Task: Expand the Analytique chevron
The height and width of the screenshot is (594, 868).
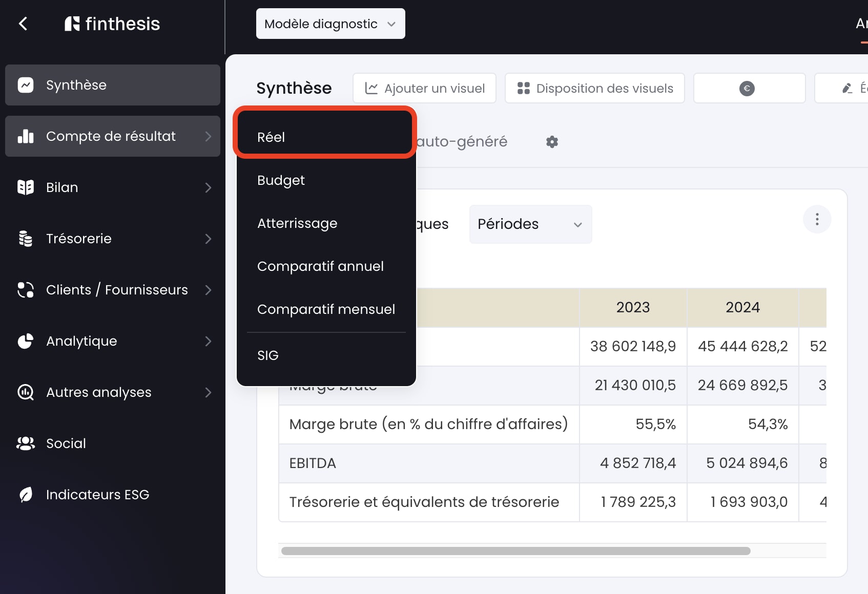Action: [x=208, y=341]
